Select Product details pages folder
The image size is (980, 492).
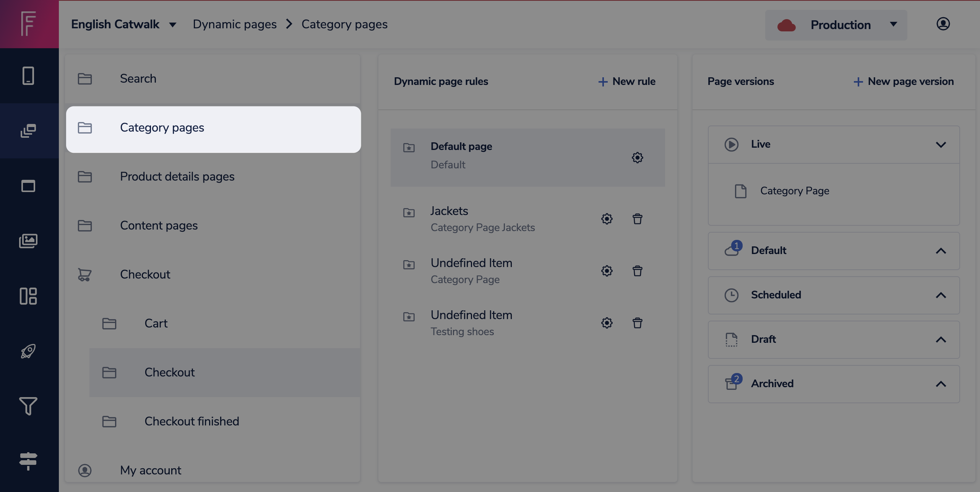[x=213, y=177]
